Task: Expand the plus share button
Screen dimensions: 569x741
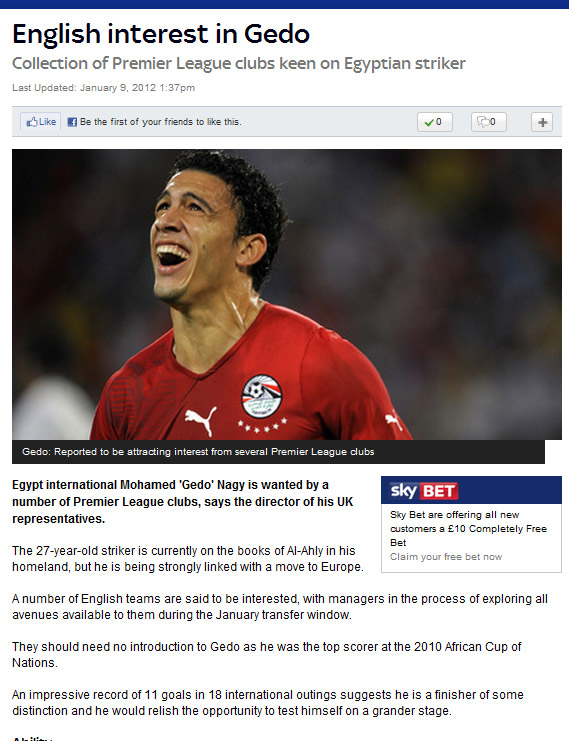Action: (x=542, y=122)
